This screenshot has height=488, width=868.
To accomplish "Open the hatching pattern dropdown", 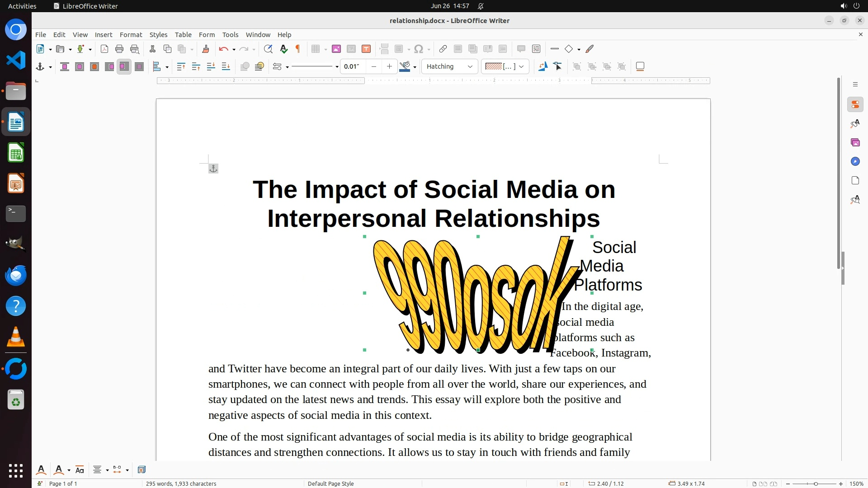I will point(521,66).
